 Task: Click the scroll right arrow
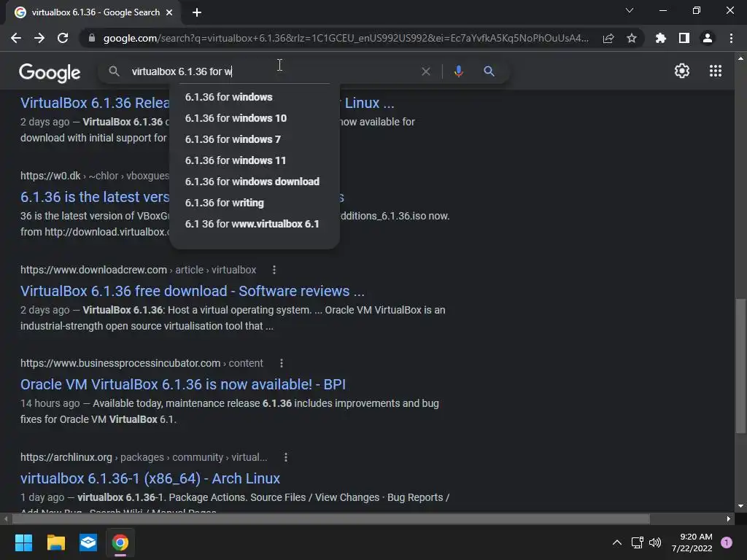pos(729,518)
